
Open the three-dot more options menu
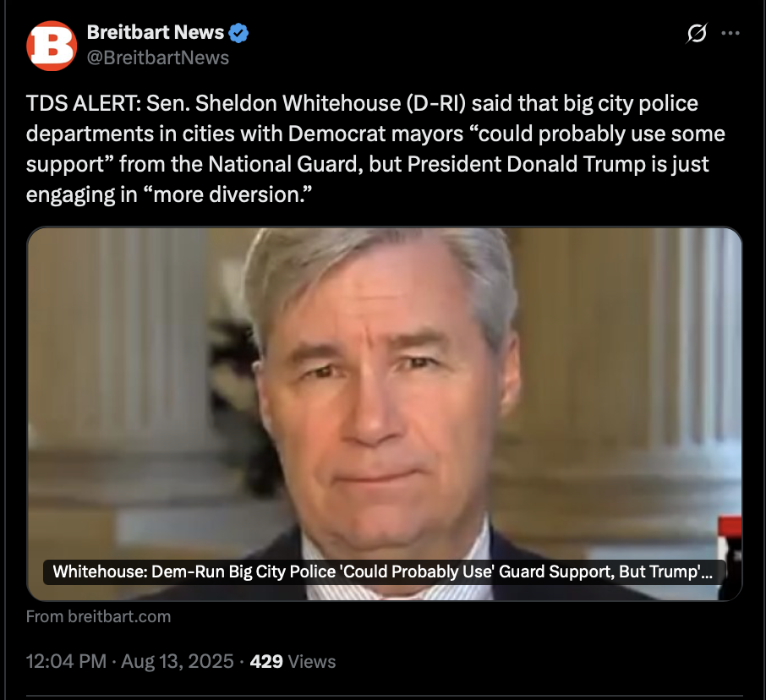pos(730,33)
